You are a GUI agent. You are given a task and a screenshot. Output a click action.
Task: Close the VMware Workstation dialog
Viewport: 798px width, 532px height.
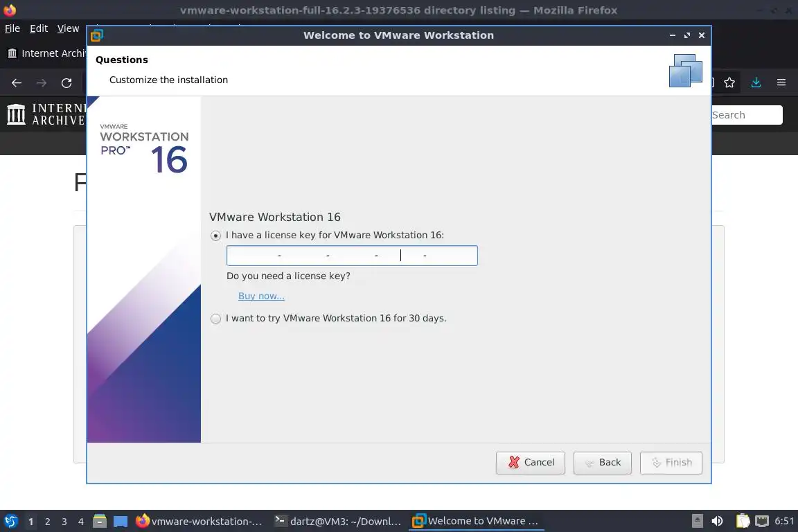point(701,35)
